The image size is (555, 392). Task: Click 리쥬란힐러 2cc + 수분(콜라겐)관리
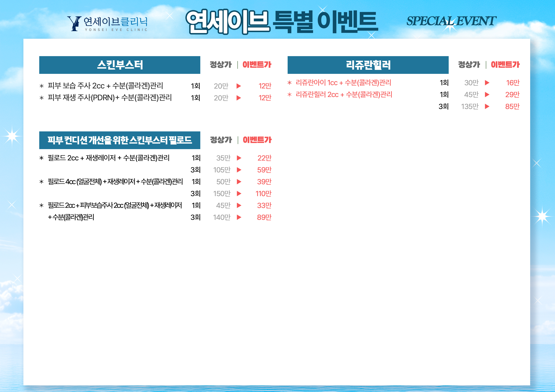click(x=344, y=94)
